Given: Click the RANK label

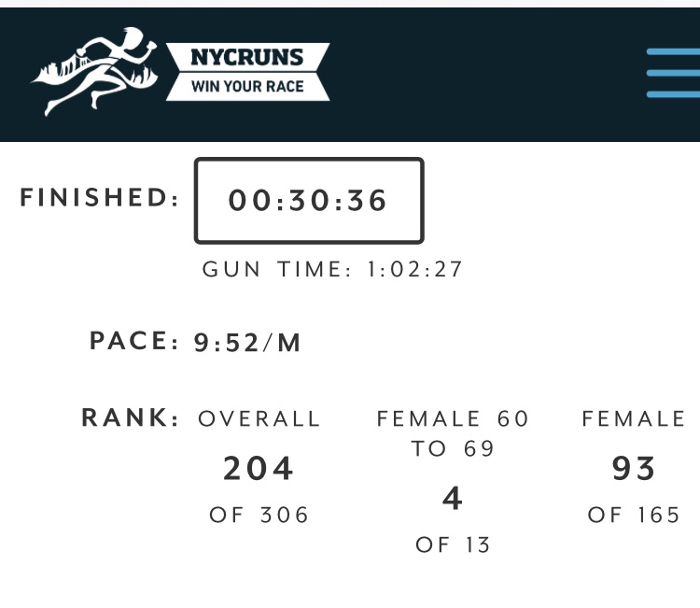Looking at the screenshot, I should [131, 417].
